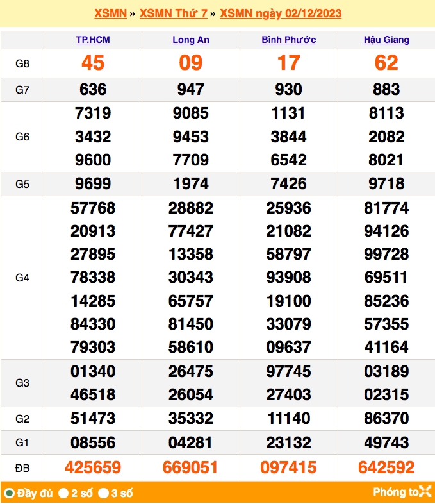Click G2 number 11140
The height and width of the screenshot is (504, 435).
pos(288,419)
